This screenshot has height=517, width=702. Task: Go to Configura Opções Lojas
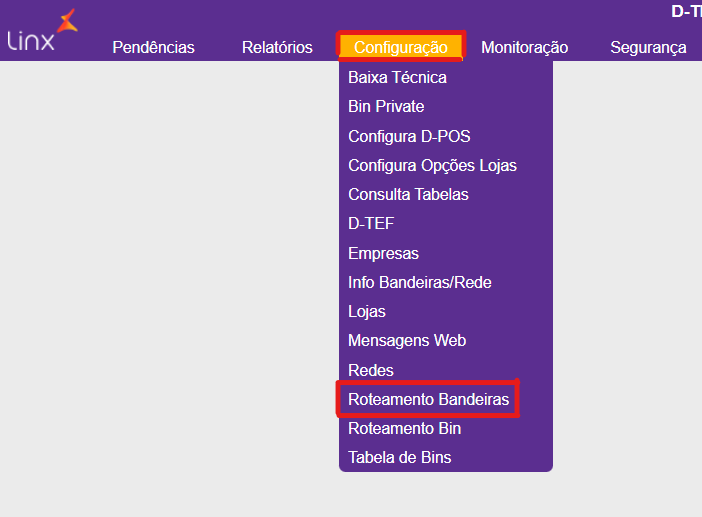click(x=432, y=165)
